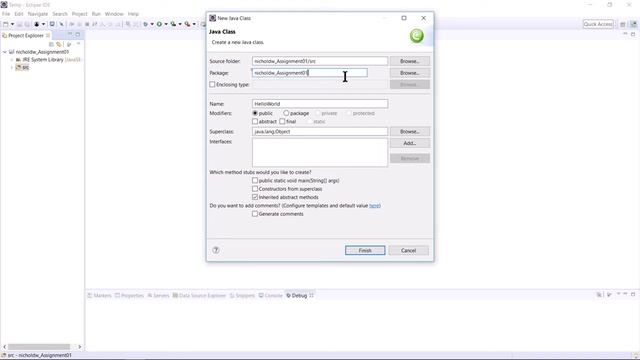Viewport: 640px width, 360px height.
Task: Open the Navigate menu
Action: point(38,14)
